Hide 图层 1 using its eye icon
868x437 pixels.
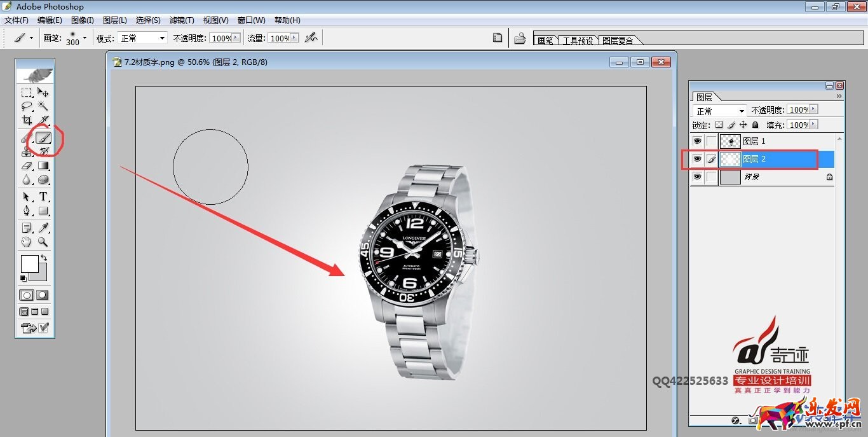coord(697,141)
